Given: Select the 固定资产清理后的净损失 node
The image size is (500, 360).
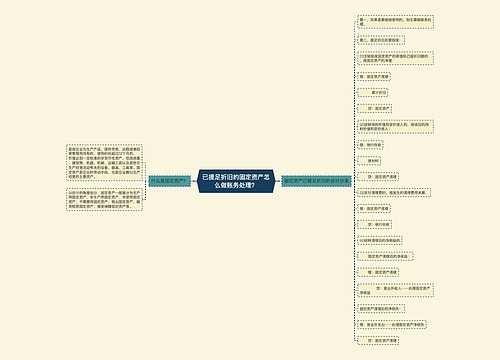Looking at the screenshot, I should pyautogui.click(x=381, y=308).
